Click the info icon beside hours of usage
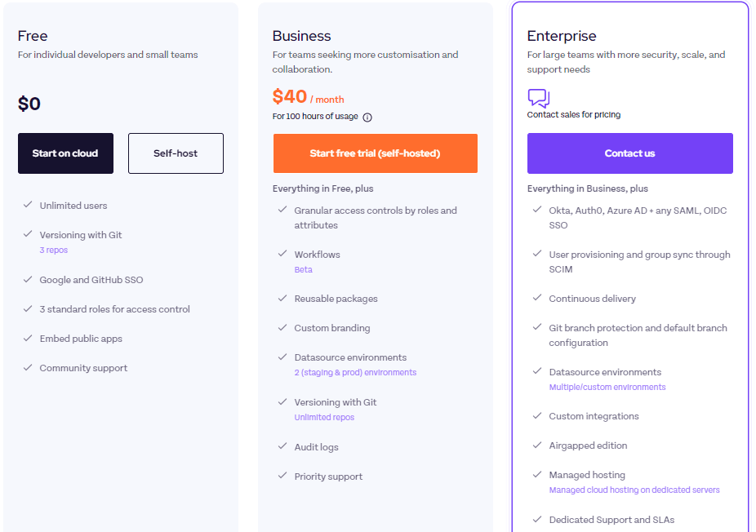This screenshot has width=756, height=532. 367,117
